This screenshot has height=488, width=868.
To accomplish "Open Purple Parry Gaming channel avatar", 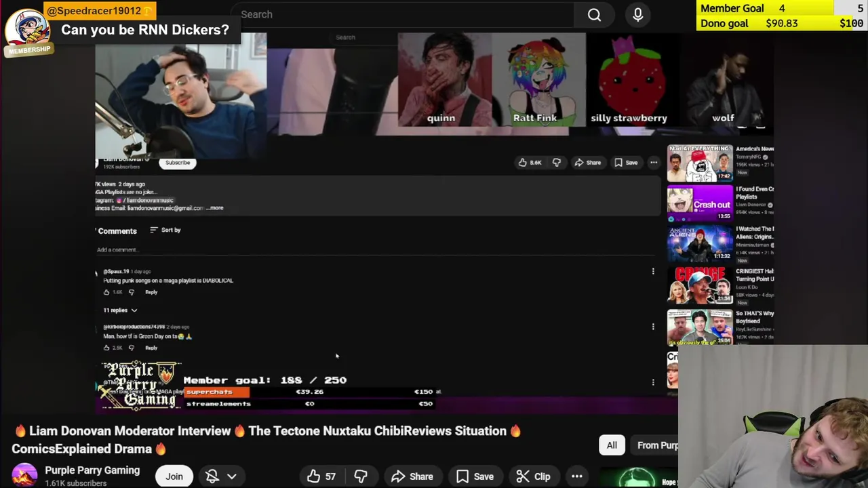I will point(24,476).
